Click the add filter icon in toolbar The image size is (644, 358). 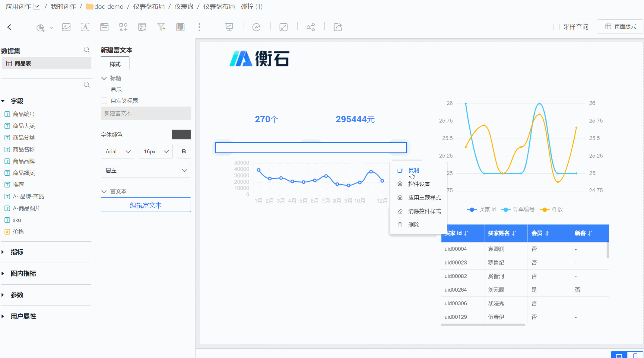point(161,27)
